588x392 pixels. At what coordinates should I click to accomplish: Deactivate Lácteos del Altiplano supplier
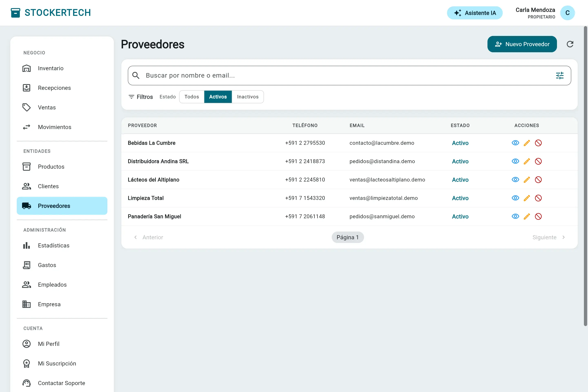click(x=538, y=179)
